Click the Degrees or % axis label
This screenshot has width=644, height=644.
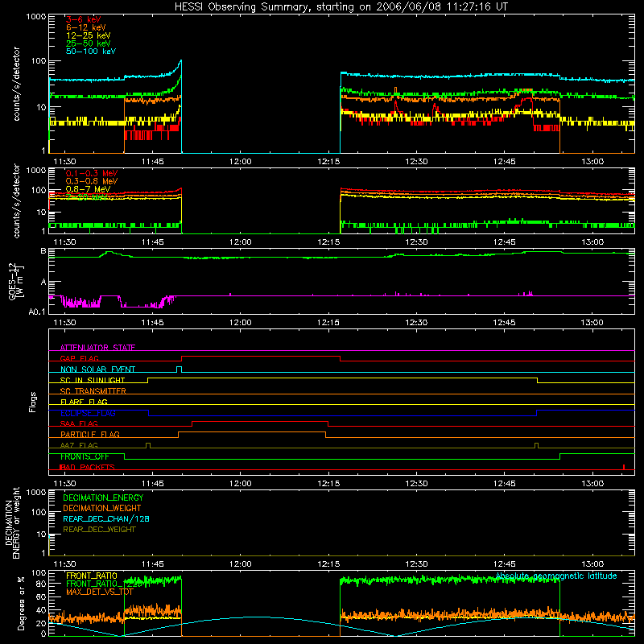tap(21, 603)
